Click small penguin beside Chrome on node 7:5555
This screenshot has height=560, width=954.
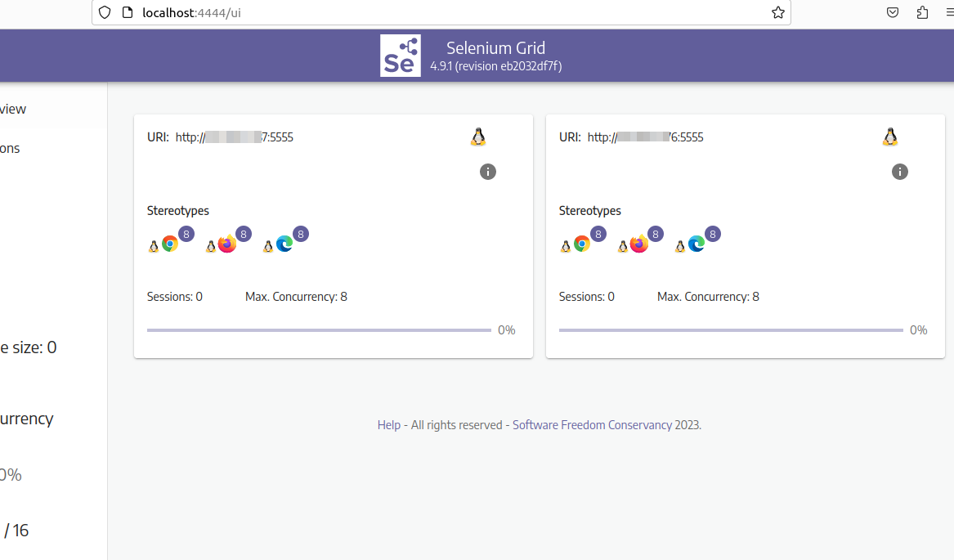[154, 246]
